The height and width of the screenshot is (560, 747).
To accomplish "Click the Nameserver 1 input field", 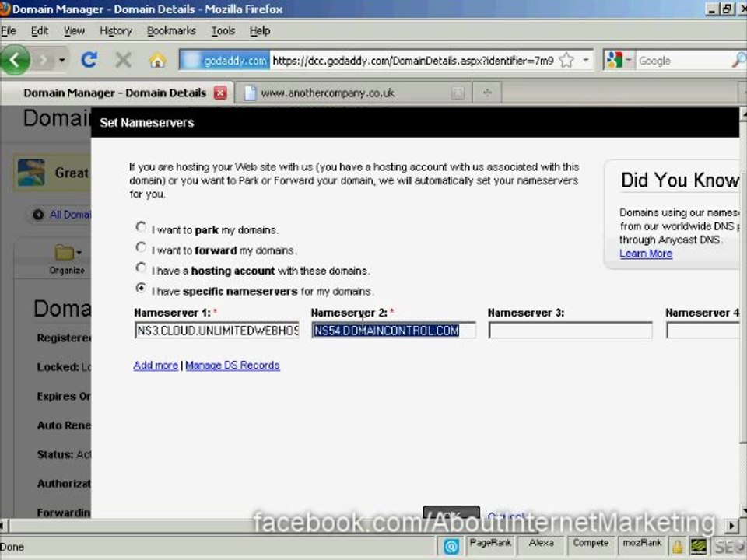I will [x=217, y=330].
